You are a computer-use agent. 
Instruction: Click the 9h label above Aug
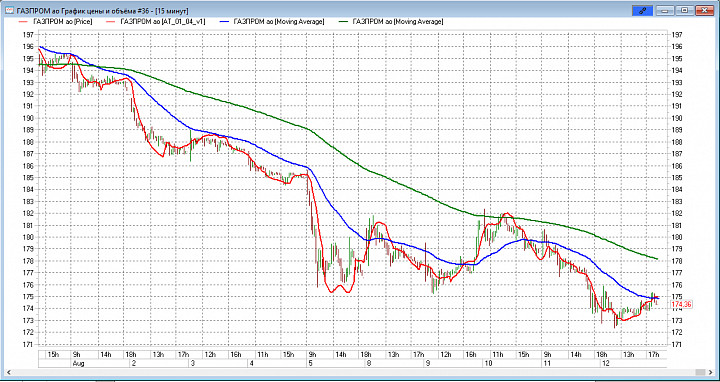(77, 354)
